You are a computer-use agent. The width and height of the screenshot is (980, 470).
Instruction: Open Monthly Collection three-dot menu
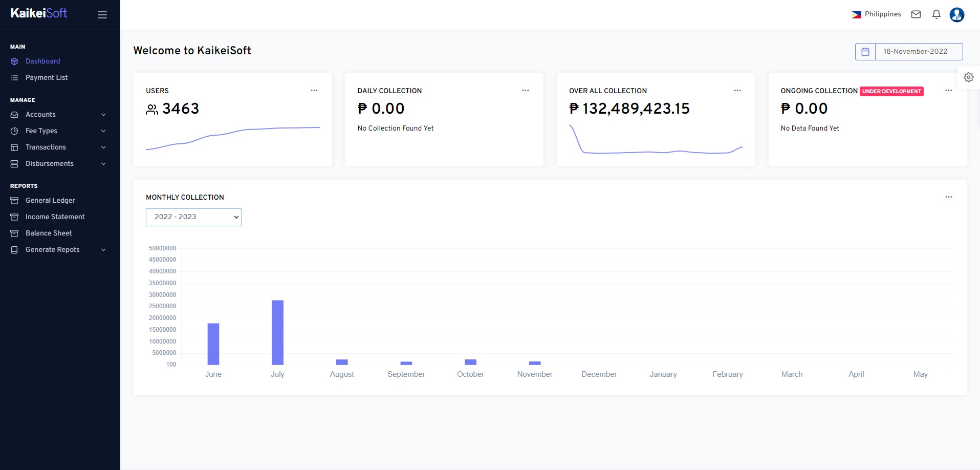(948, 197)
